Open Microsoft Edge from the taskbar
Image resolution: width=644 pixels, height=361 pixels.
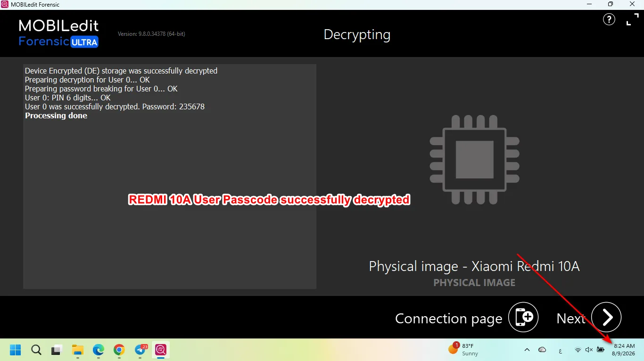click(x=98, y=350)
